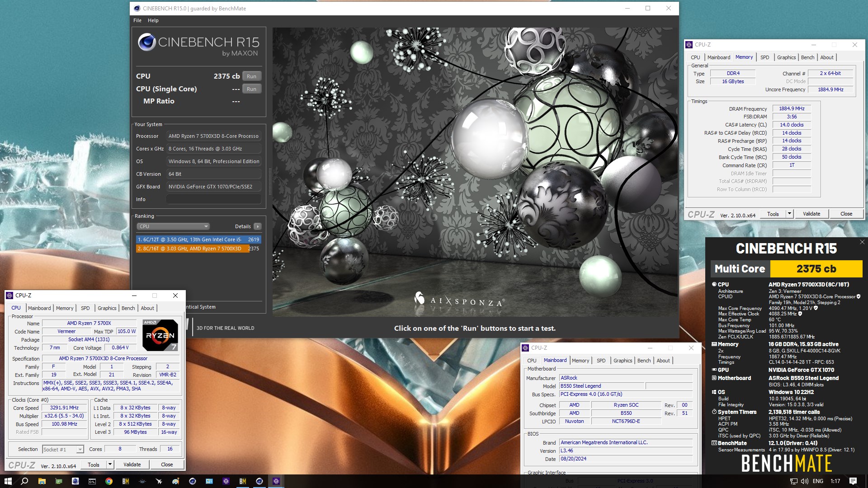868x488 pixels.
Task: Open About tab in bottom-right CPU-Z window
Action: click(663, 361)
